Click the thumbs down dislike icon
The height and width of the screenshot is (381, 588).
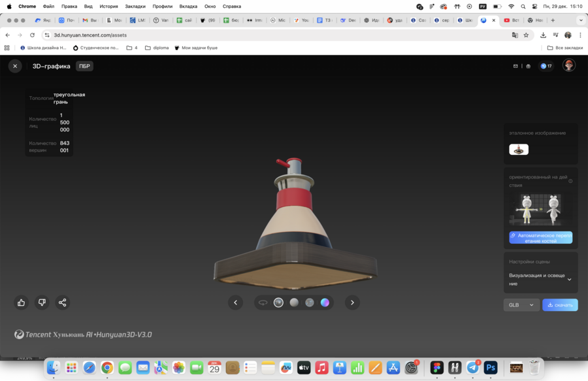coord(42,303)
